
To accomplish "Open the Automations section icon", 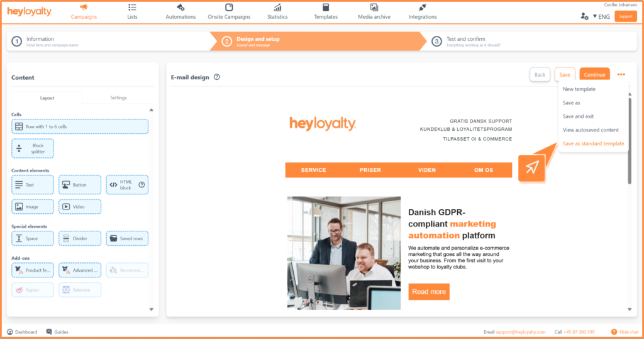I will 180,8.
